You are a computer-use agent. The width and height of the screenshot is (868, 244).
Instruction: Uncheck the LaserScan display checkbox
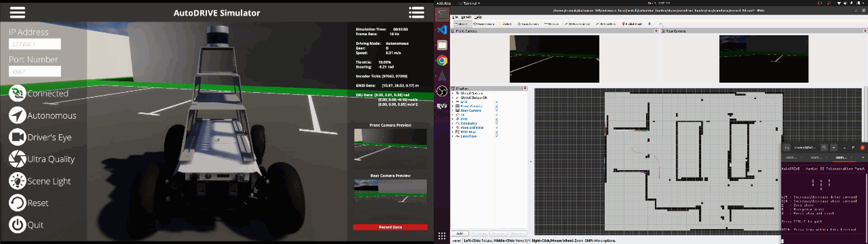(497, 136)
